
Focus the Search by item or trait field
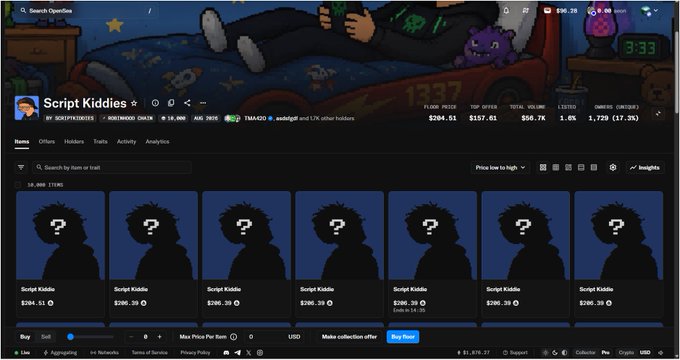point(112,167)
